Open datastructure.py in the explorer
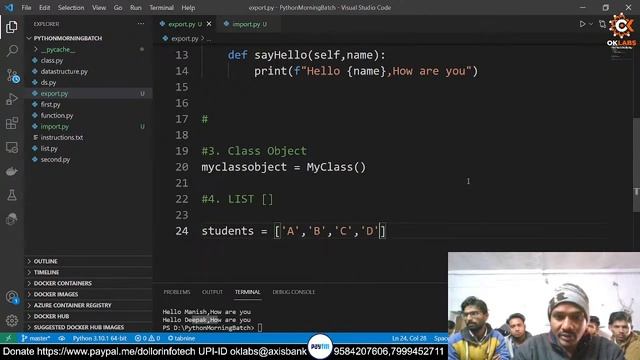Screen dimensions: 640x360 64,71
